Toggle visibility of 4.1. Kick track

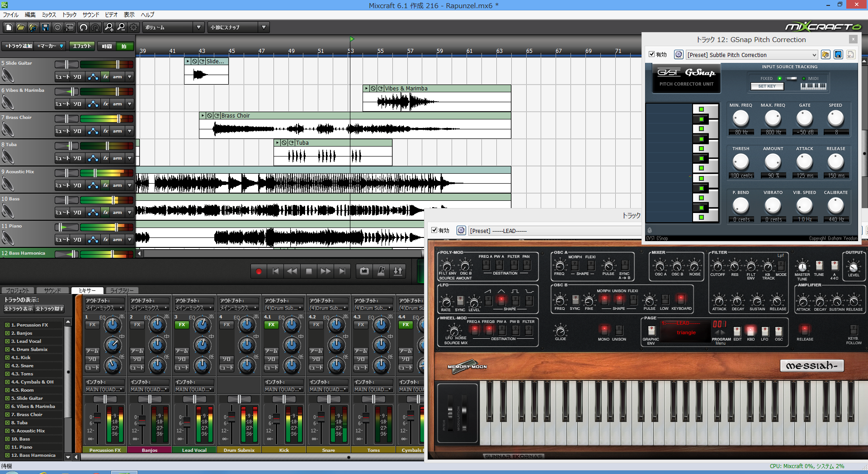pyautogui.click(x=7, y=358)
